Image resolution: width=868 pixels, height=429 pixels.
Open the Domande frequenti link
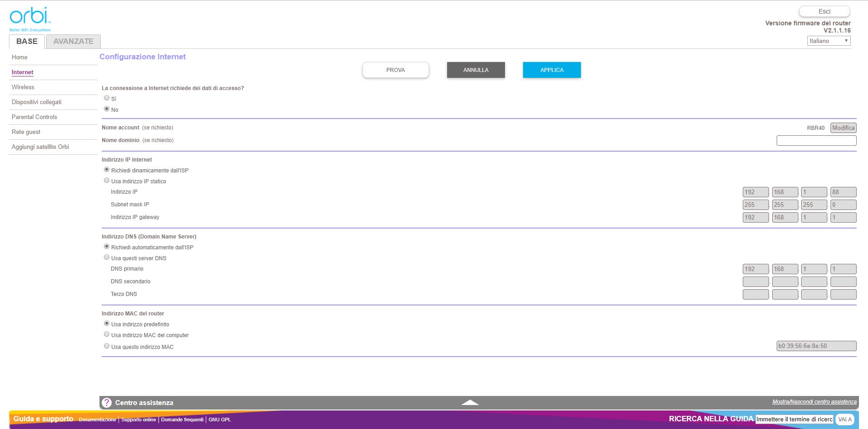pos(182,420)
